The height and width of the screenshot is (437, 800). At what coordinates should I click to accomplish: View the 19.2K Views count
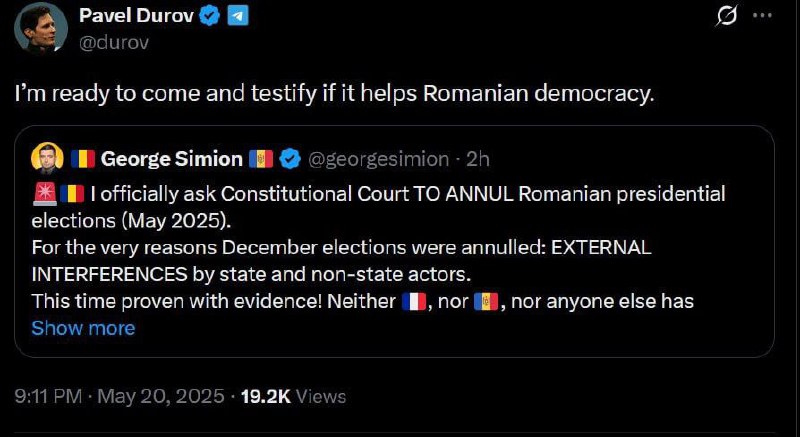(294, 396)
